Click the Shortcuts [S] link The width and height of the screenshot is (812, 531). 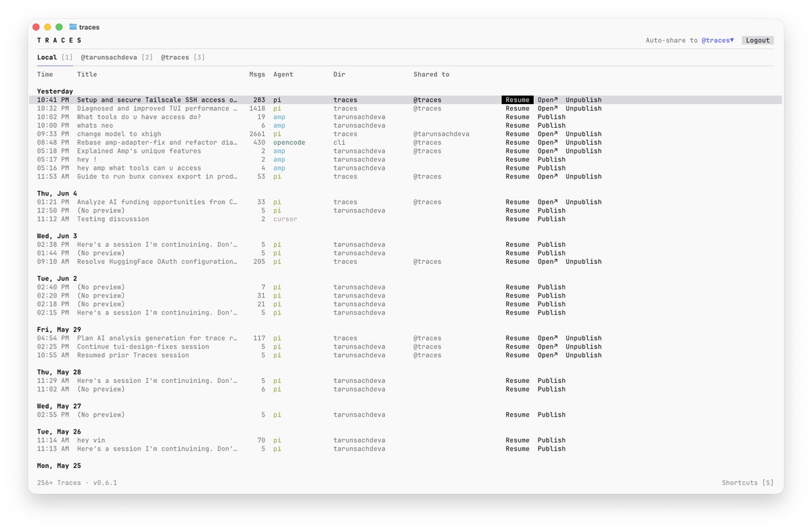[x=748, y=483]
